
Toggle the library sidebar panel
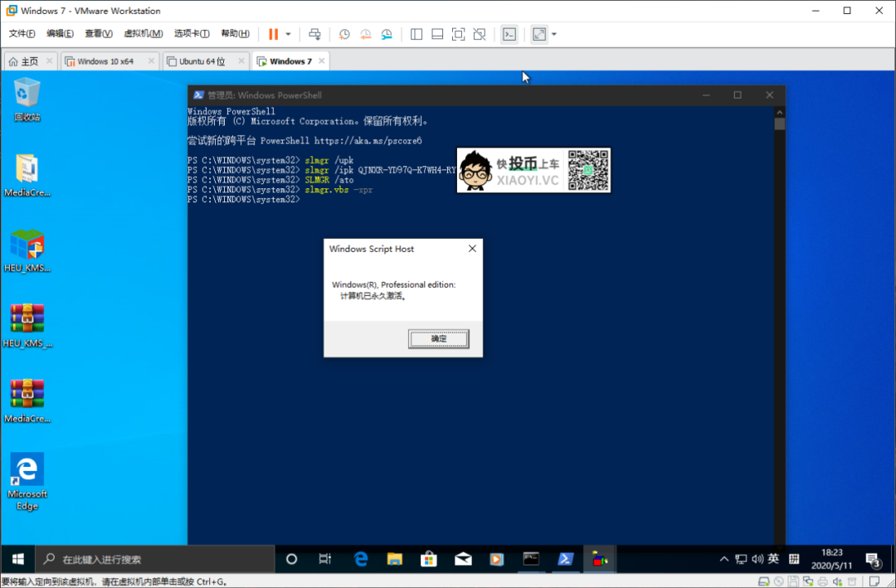(416, 34)
